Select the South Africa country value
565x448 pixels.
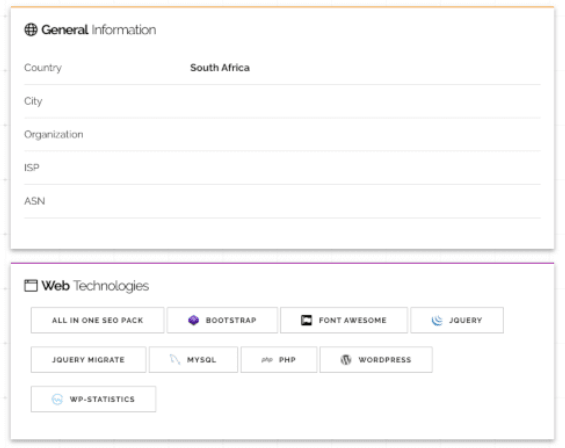[x=220, y=67]
